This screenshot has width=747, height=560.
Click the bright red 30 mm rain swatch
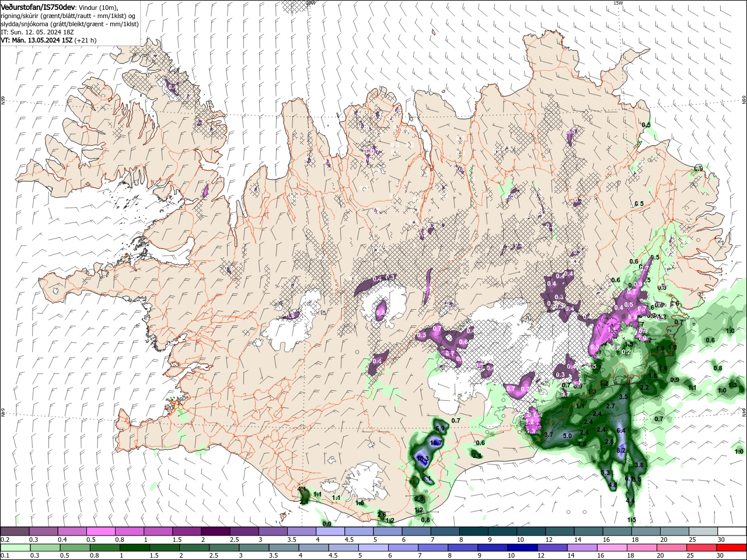pyautogui.click(x=732, y=548)
